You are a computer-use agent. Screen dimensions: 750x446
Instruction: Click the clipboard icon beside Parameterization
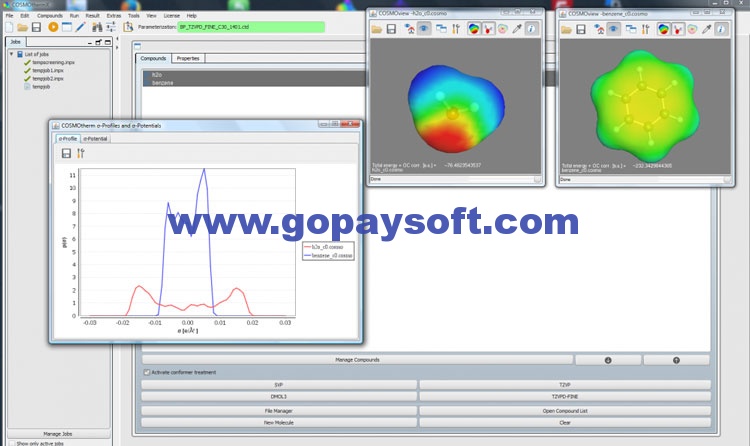coord(128,27)
